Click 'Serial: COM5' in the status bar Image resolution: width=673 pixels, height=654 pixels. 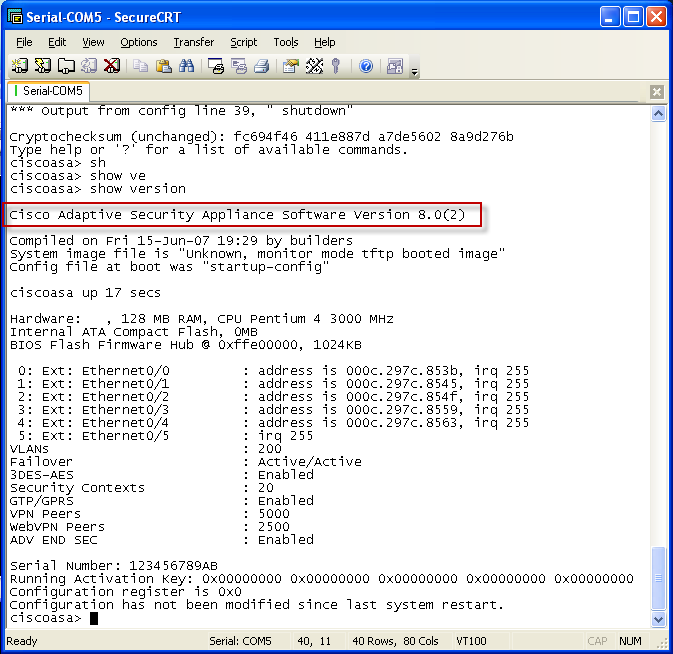point(240,641)
